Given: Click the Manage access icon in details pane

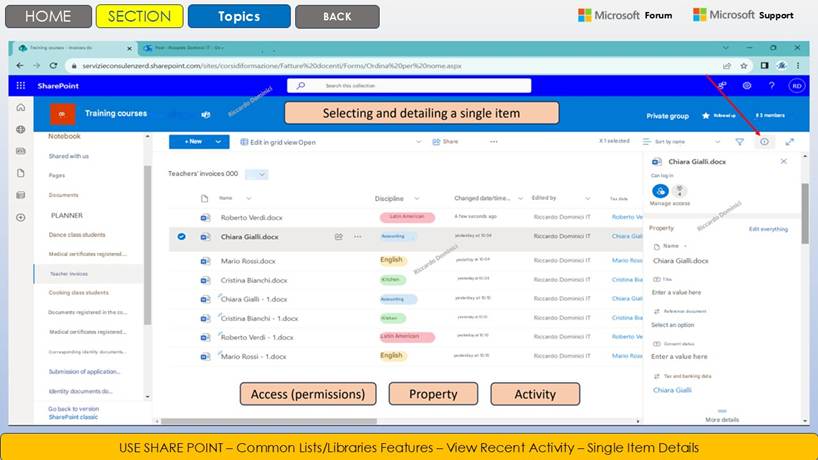Looking at the screenshot, I should tap(661, 191).
